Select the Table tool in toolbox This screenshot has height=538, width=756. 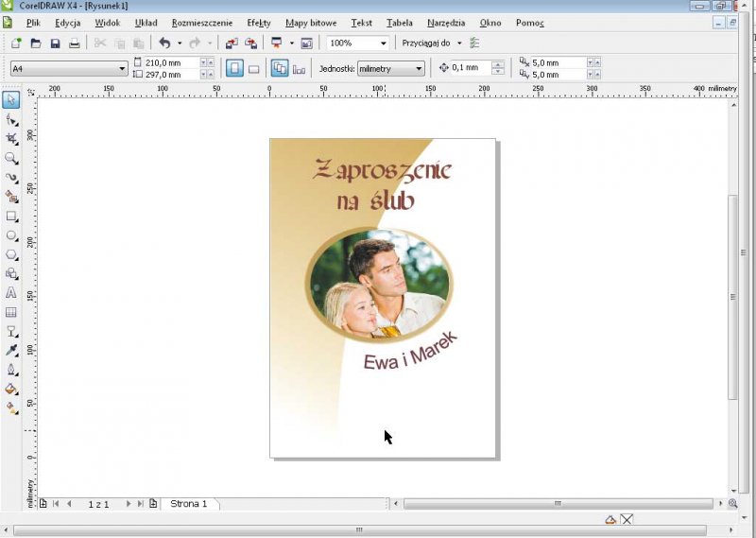click(11, 312)
